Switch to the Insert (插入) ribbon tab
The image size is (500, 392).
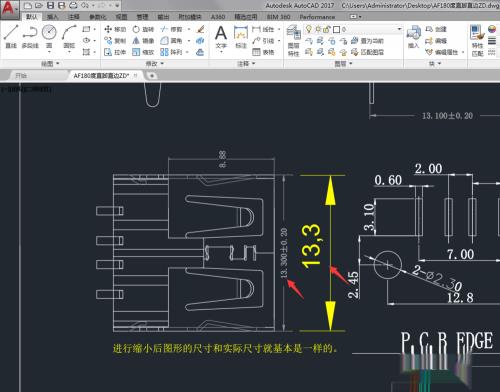53,17
